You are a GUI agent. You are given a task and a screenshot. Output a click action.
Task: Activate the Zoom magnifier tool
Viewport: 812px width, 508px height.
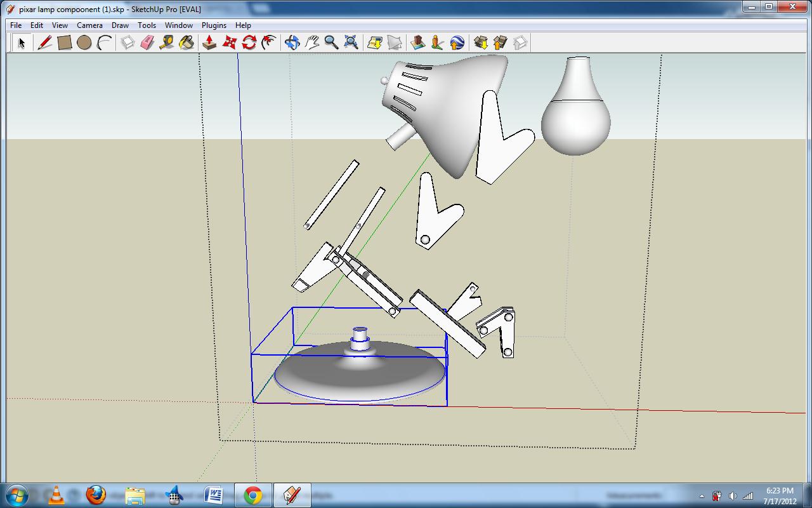pyautogui.click(x=331, y=43)
